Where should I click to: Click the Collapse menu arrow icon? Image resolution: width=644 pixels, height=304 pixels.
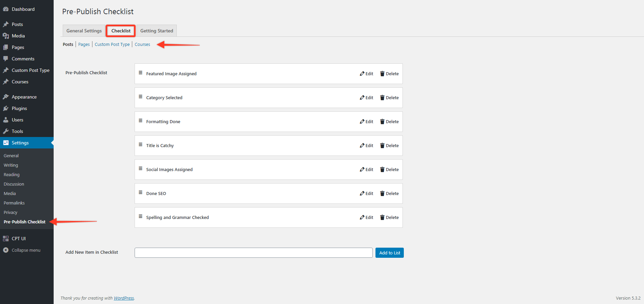point(5,250)
